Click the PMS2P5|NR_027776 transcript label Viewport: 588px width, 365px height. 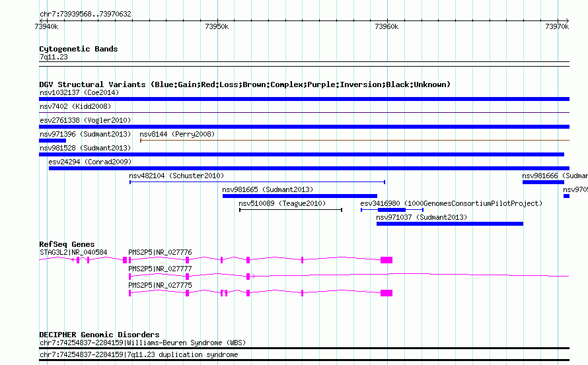point(160,253)
